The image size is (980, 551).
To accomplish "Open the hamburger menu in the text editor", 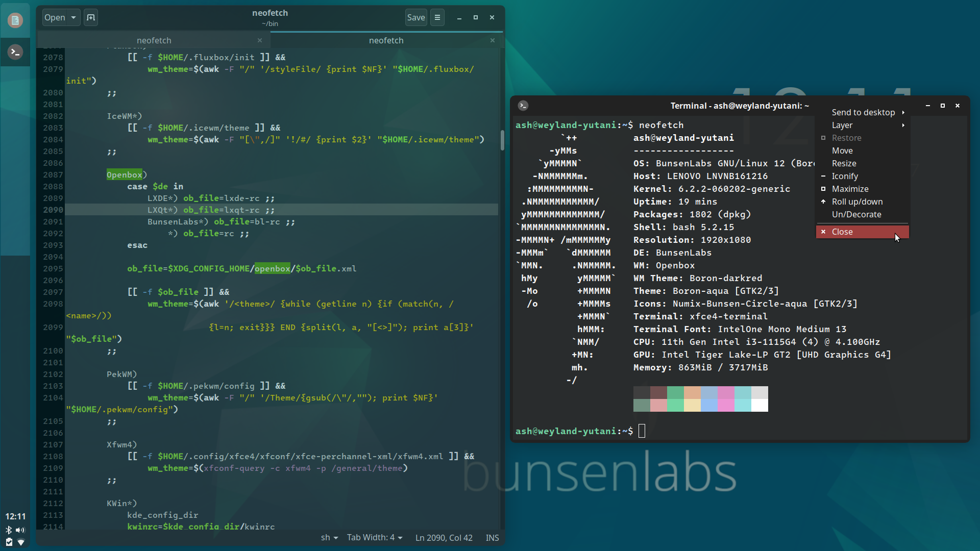I will point(437,17).
